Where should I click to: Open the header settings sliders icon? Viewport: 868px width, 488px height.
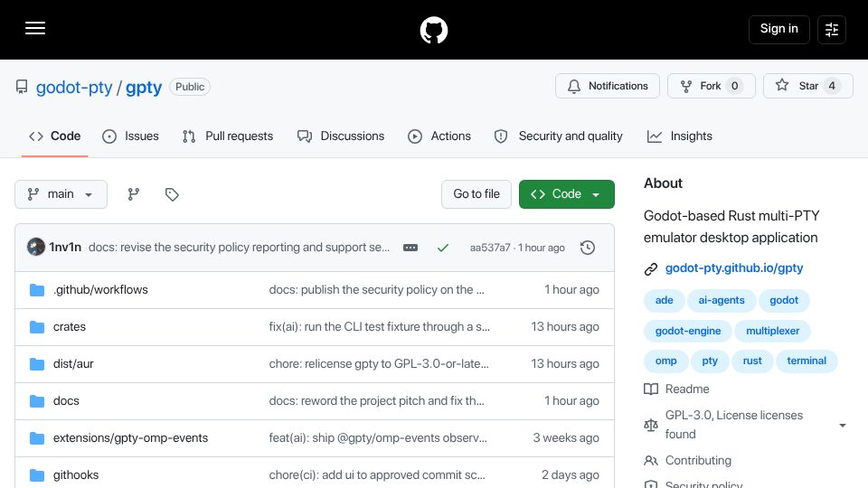point(832,30)
